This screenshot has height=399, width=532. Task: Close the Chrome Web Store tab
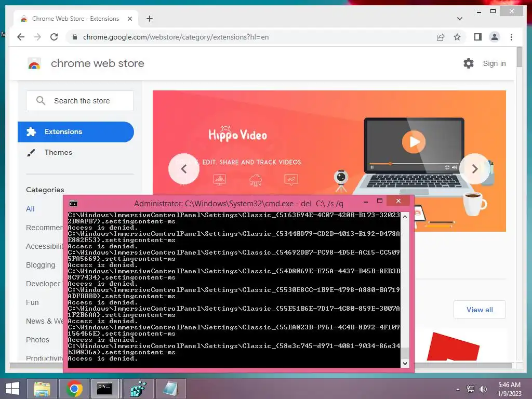pos(129,19)
